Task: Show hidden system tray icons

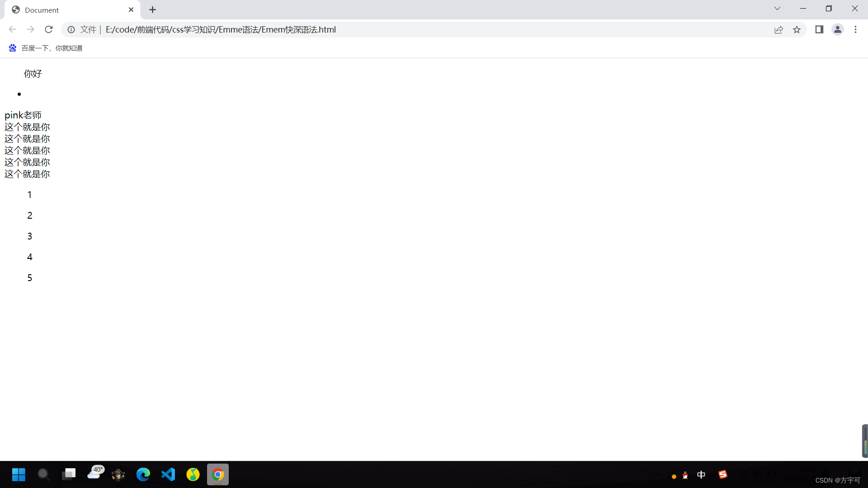Action: (658, 474)
